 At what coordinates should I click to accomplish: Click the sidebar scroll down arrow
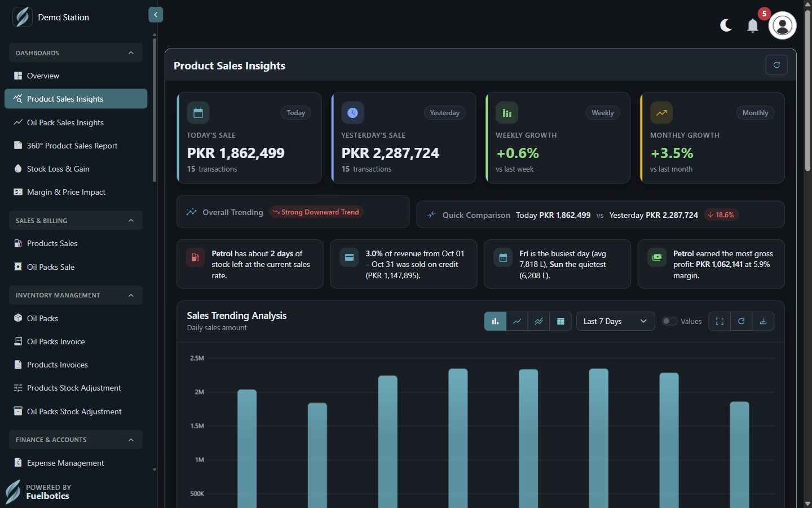pyautogui.click(x=155, y=470)
